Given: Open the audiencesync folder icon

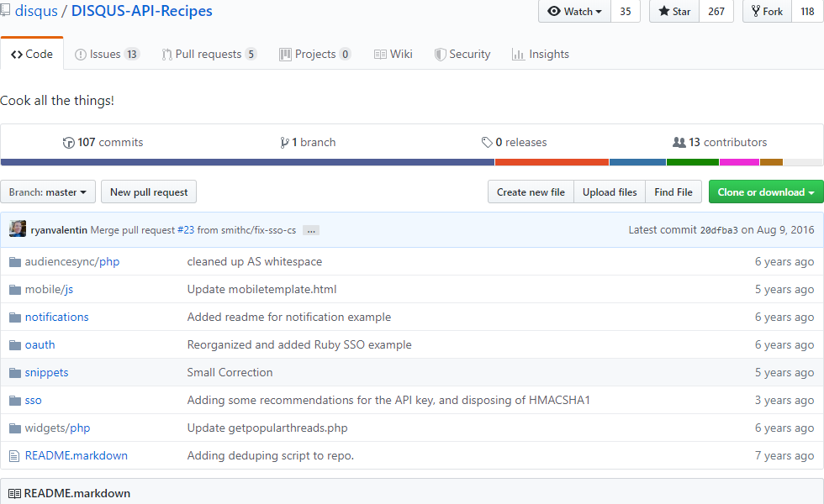Looking at the screenshot, I should [15, 262].
